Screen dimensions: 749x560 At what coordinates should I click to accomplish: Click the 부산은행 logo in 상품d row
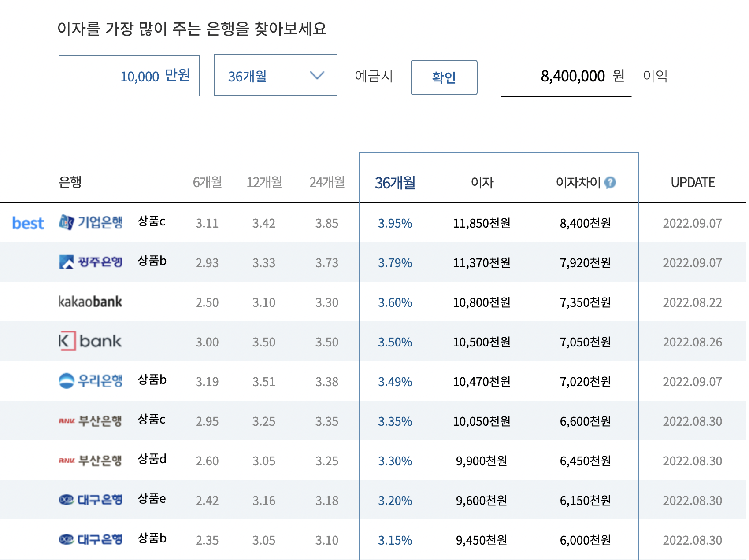click(90, 461)
